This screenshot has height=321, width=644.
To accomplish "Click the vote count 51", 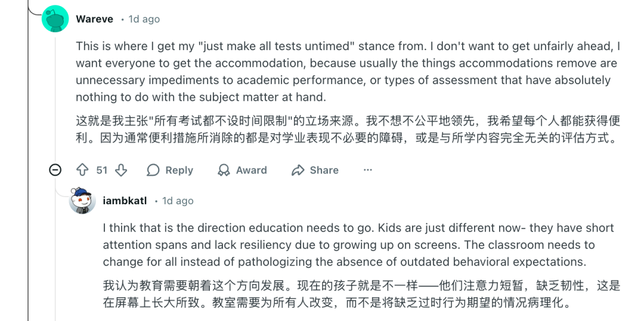I will click(x=102, y=170).
